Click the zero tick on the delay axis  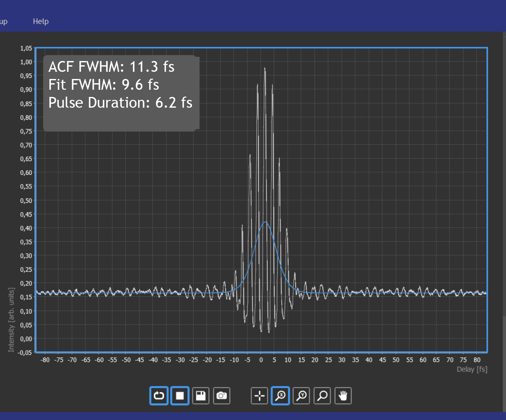[x=261, y=360]
